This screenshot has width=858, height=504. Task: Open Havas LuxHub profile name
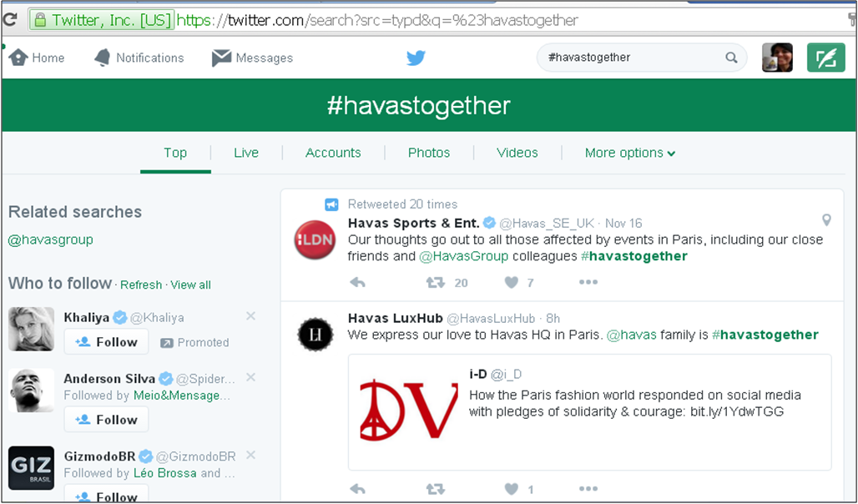tap(395, 319)
